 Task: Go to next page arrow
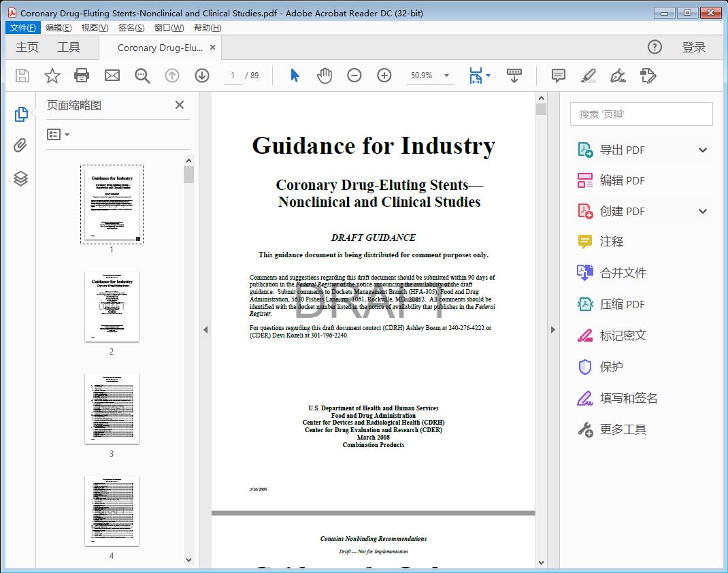202,76
